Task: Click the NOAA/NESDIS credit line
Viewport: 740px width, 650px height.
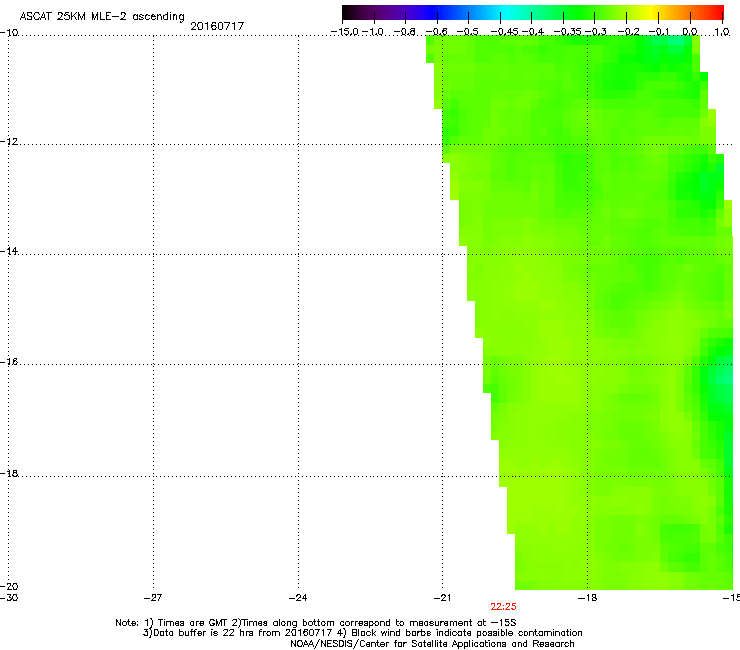Action: [432, 644]
